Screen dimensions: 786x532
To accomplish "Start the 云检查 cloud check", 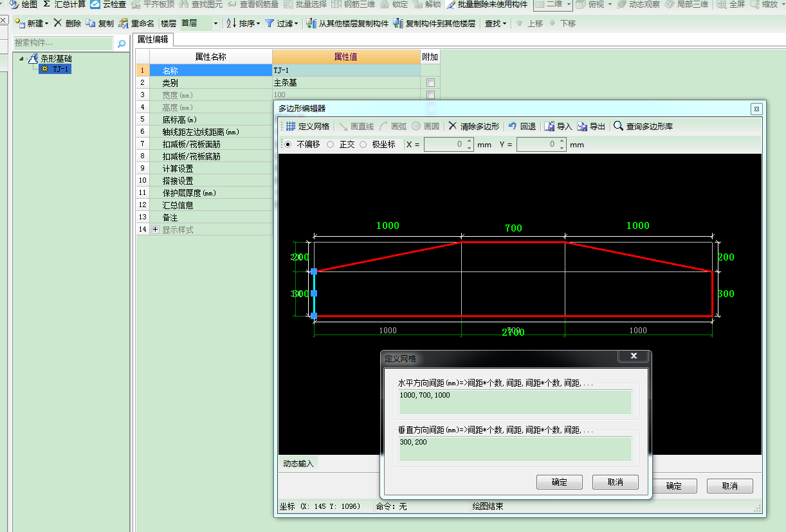I will click(108, 5).
